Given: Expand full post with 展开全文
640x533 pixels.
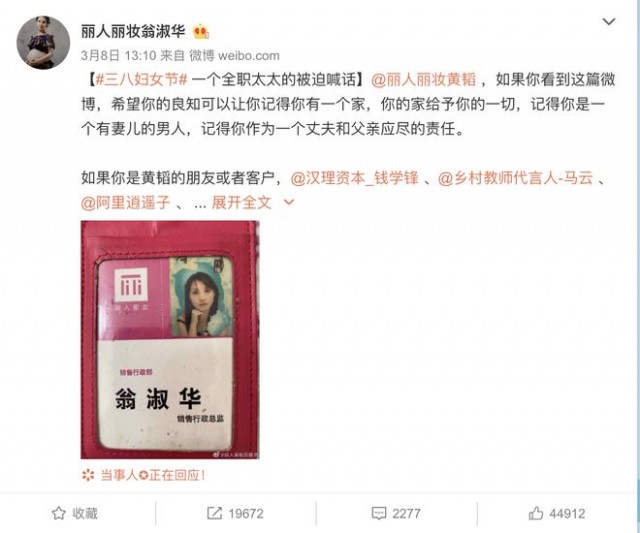Looking at the screenshot, I should (241, 202).
